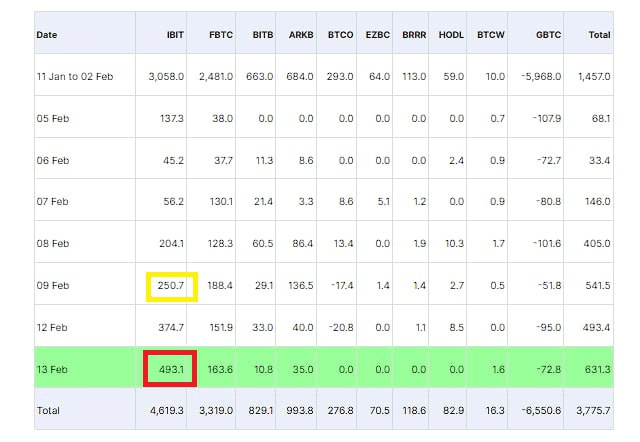Click the HODL column header

[x=451, y=35]
